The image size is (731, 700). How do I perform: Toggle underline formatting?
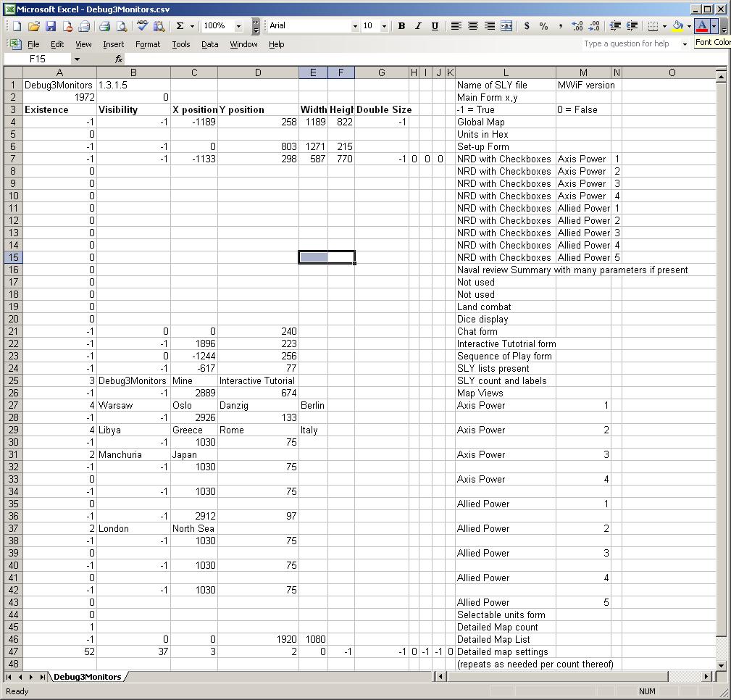[x=435, y=26]
